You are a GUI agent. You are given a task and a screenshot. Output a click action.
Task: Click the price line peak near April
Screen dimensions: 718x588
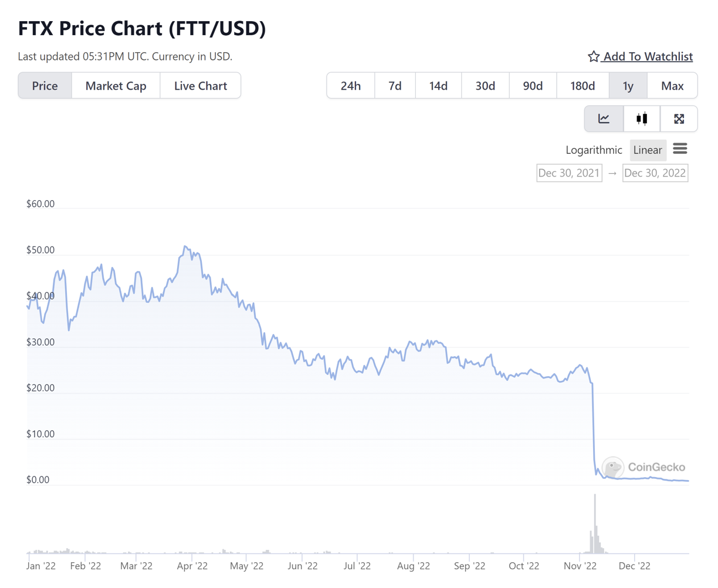click(185, 246)
